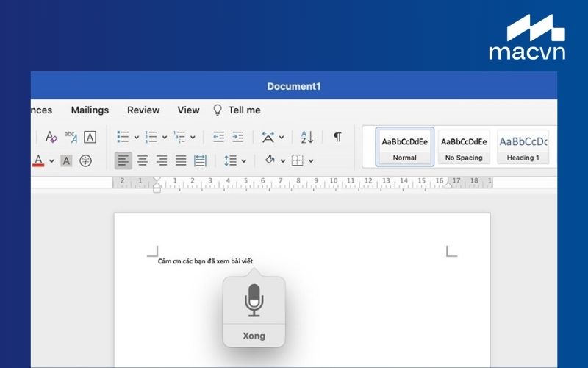The image size is (588, 368).
Task: Open the Shading color dropdown arrow
Action: click(283, 161)
